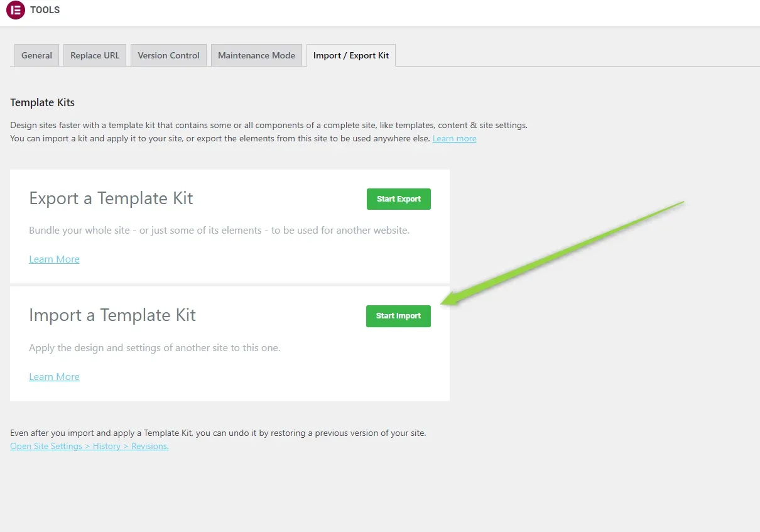Open the Learn more link in the description
The image size is (760, 532).
point(454,138)
